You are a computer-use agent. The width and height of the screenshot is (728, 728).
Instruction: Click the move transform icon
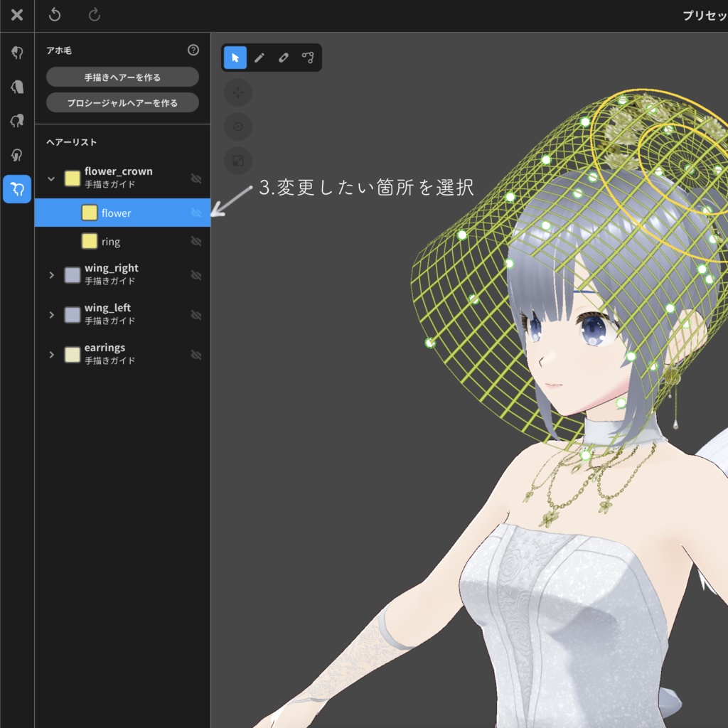(x=238, y=92)
